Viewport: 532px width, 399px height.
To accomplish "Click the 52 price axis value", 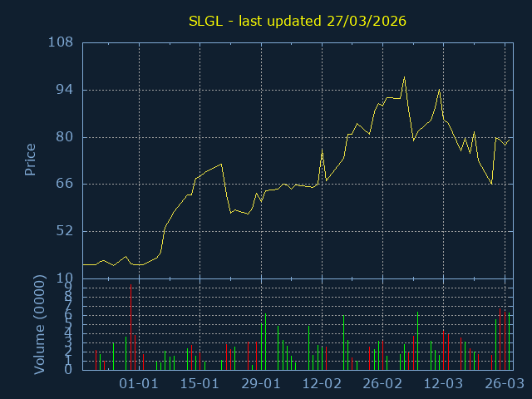I will 65,231.
